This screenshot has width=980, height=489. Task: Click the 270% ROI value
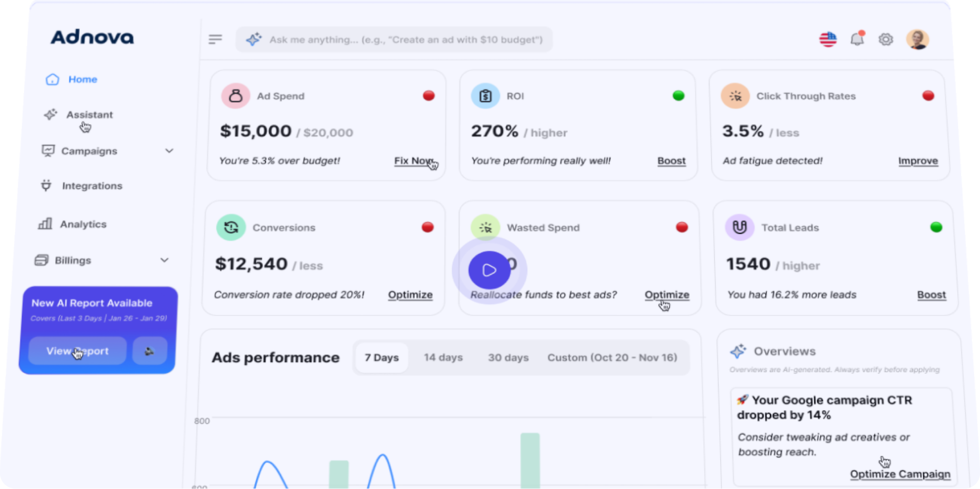click(494, 131)
